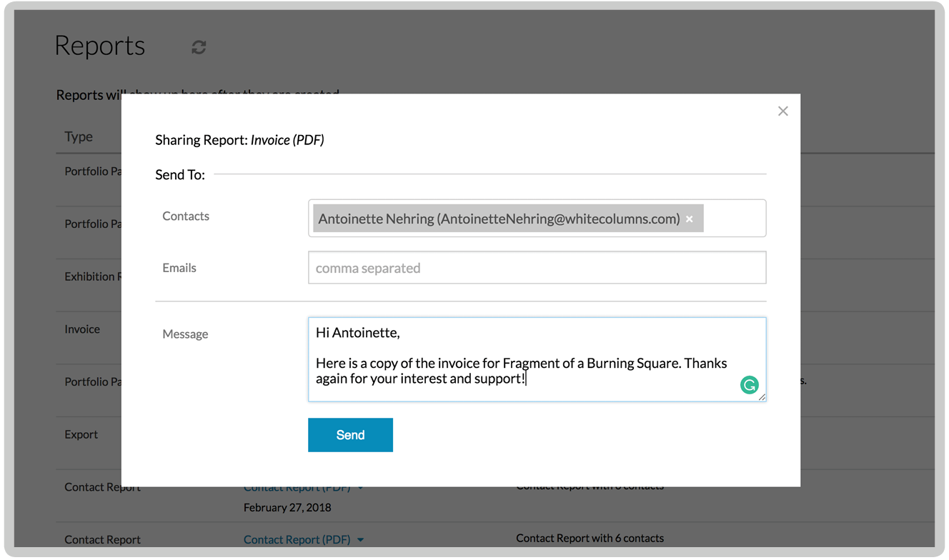The height and width of the screenshot is (560, 949).
Task: Select the Exhibition report row
Action: click(x=94, y=276)
